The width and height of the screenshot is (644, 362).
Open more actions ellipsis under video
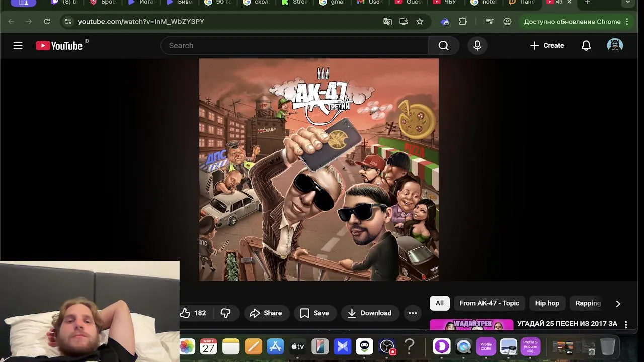[x=413, y=313]
